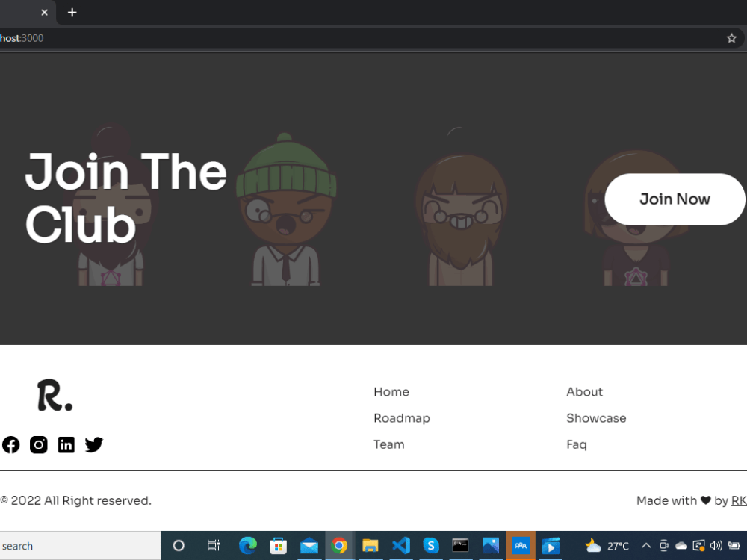This screenshot has width=747, height=560.
Task: Open the Instagram profile icon in footer
Action: pos(38,444)
